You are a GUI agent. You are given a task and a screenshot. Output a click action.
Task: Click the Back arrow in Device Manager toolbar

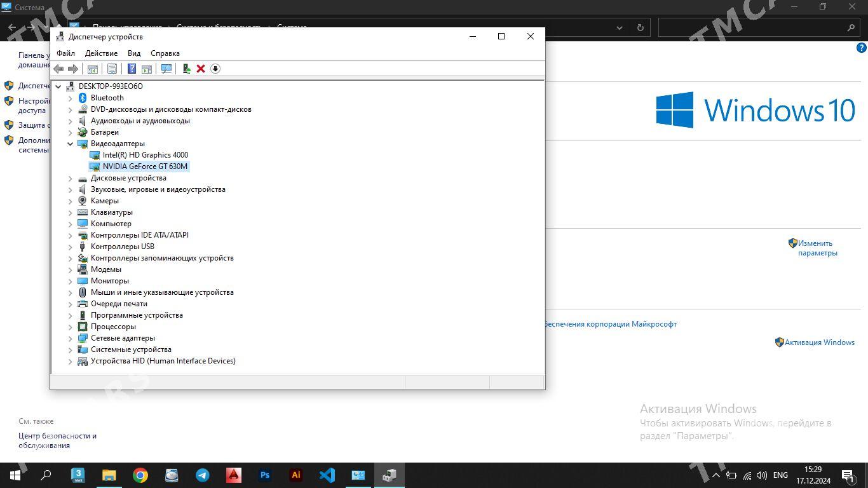tap(58, 69)
